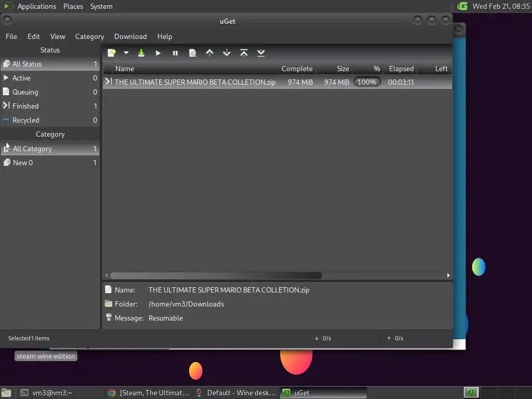
Task: Select the Queuing status filter
Action: pyautogui.click(x=50, y=92)
